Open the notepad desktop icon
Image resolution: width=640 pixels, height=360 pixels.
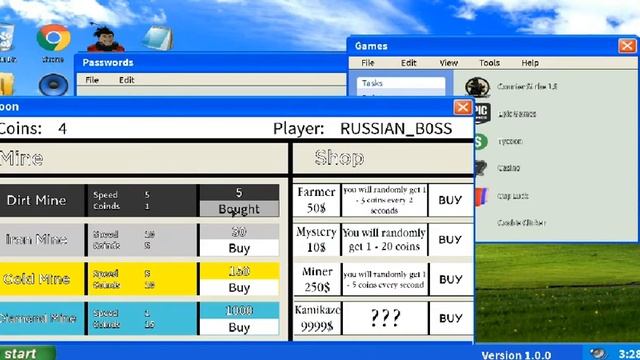158,38
